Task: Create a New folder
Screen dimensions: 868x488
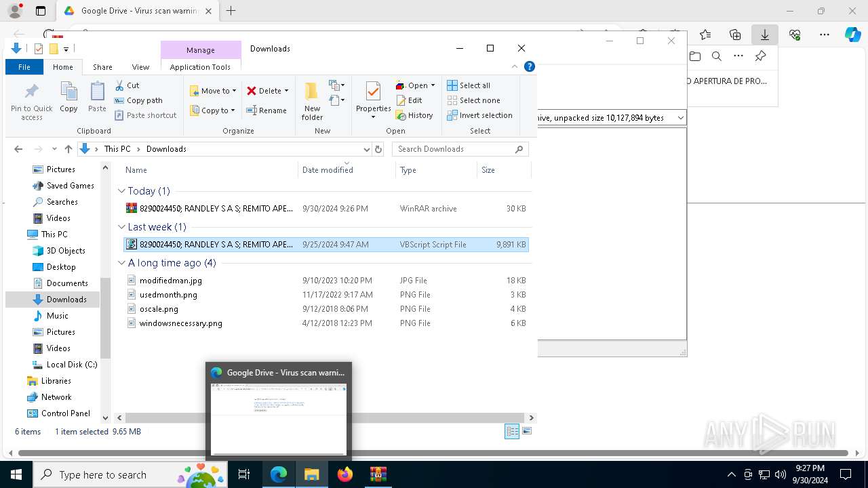Action: click(x=312, y=101)
